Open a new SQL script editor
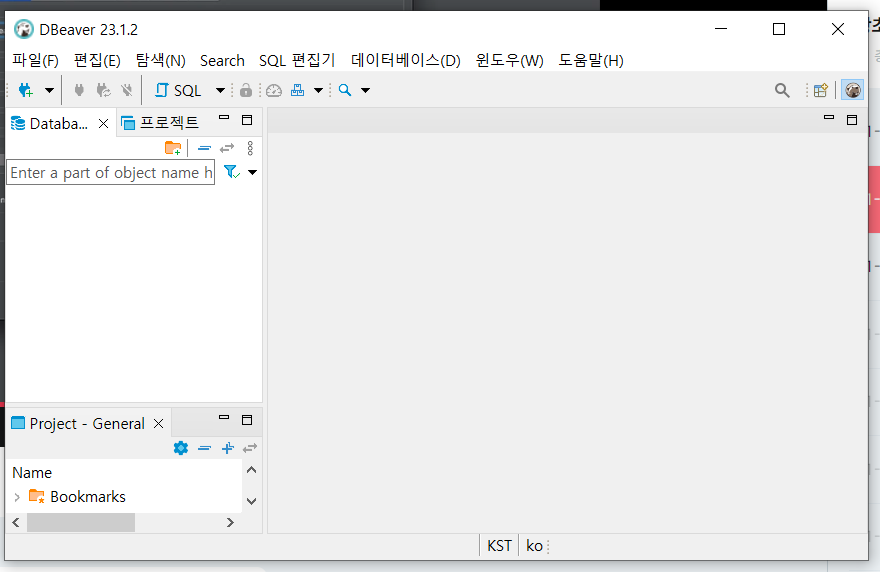This screenshot has height=572, width=880. (178, 90)
